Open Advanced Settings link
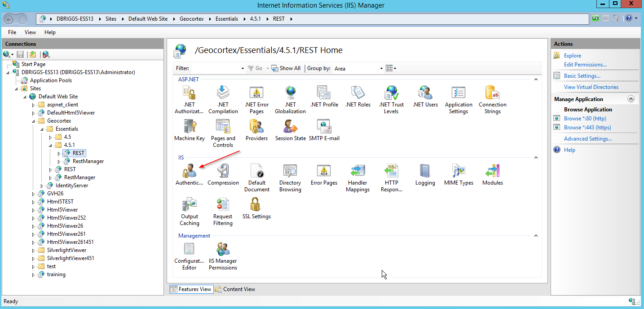Screen dimensions: 644x309 pyautogui.click(x=588, y=139)
